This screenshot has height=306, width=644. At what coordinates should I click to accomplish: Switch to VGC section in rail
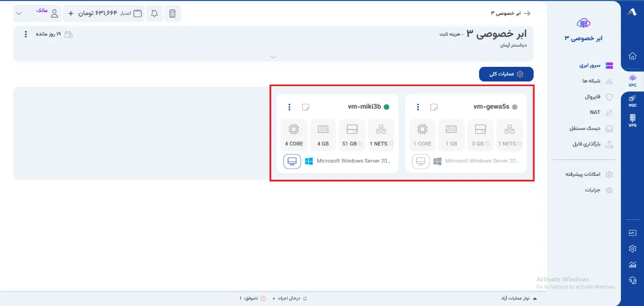(x=633, y=101)
